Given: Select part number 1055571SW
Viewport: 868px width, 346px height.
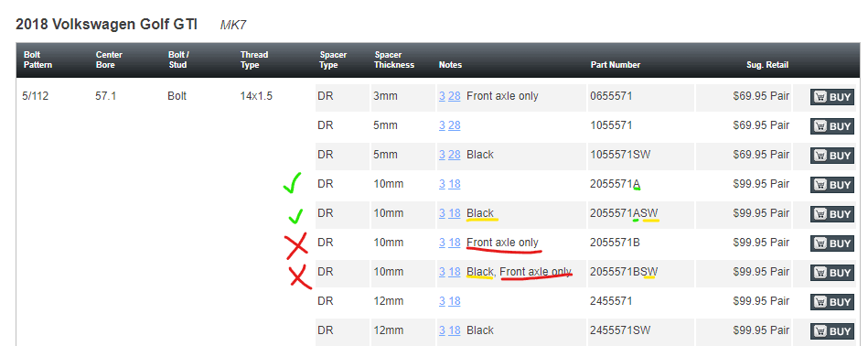Looking at the screenshot, I should tap(620, 155).
